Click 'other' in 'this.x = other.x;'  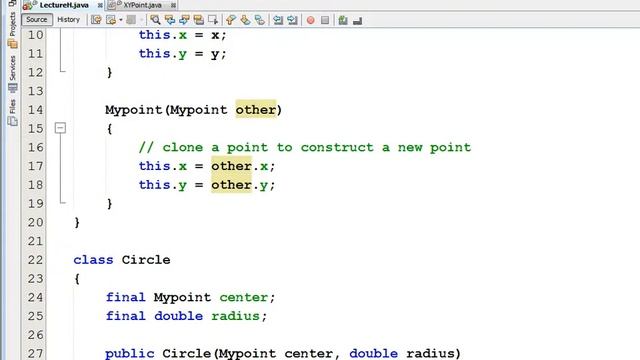pos(231,166)
